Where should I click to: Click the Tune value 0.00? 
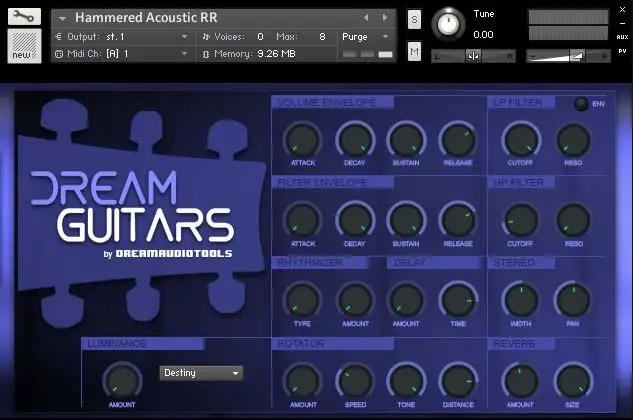[x=483, y=35]
